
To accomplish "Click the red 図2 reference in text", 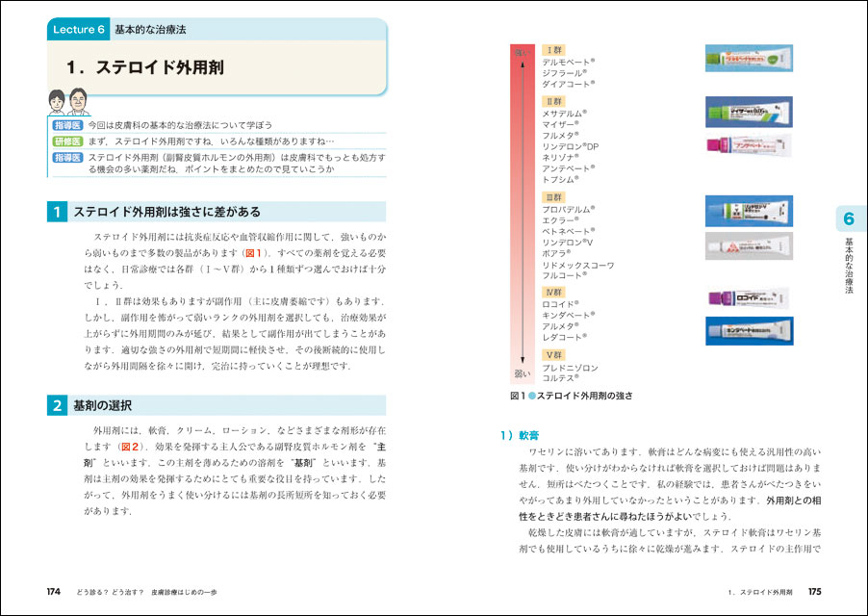I will [130, 447].
